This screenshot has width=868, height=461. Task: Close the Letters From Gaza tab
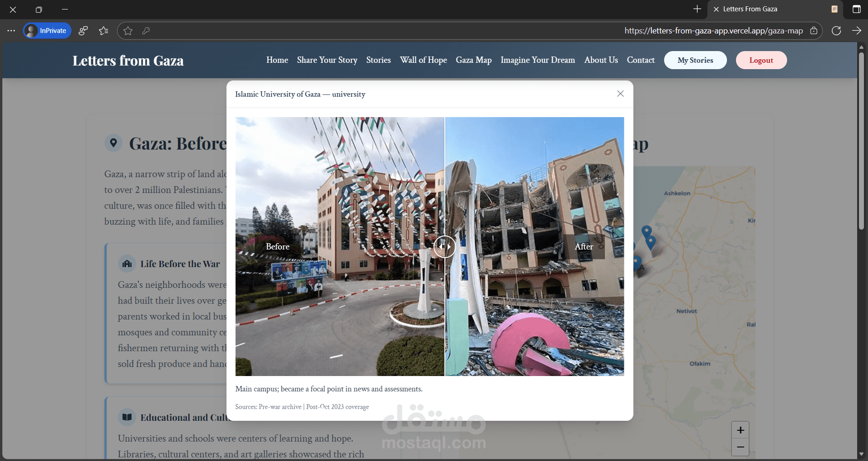[716, 9]
